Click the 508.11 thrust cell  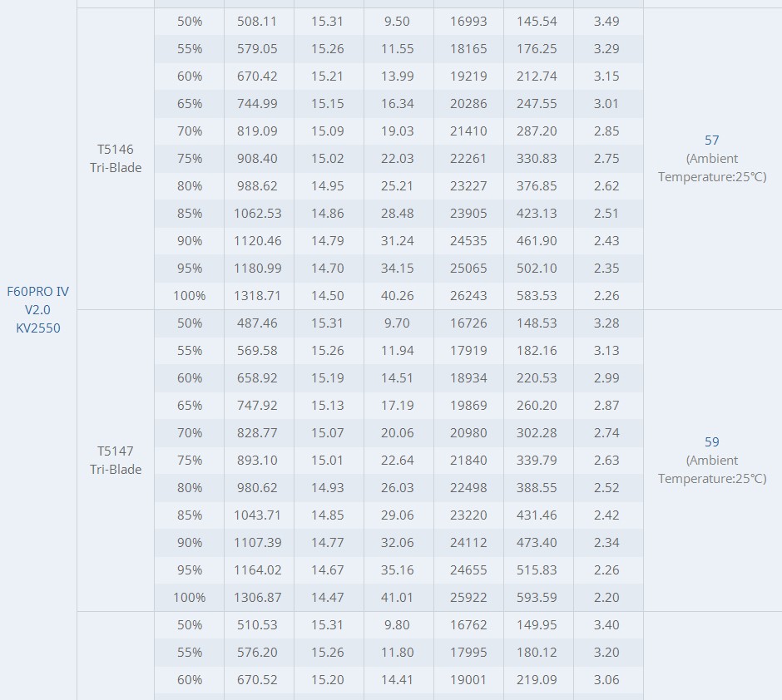[257, 22]
